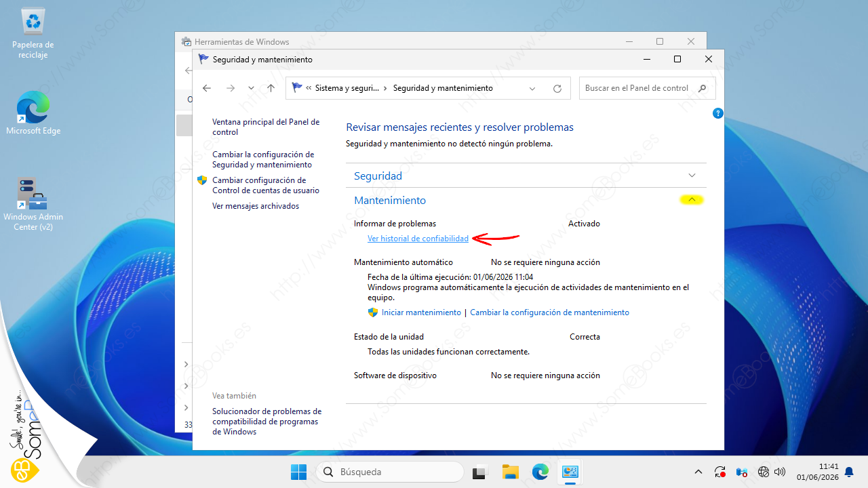Click the Informar de problemas label
The image size is (868, 488).
(395, 224)
